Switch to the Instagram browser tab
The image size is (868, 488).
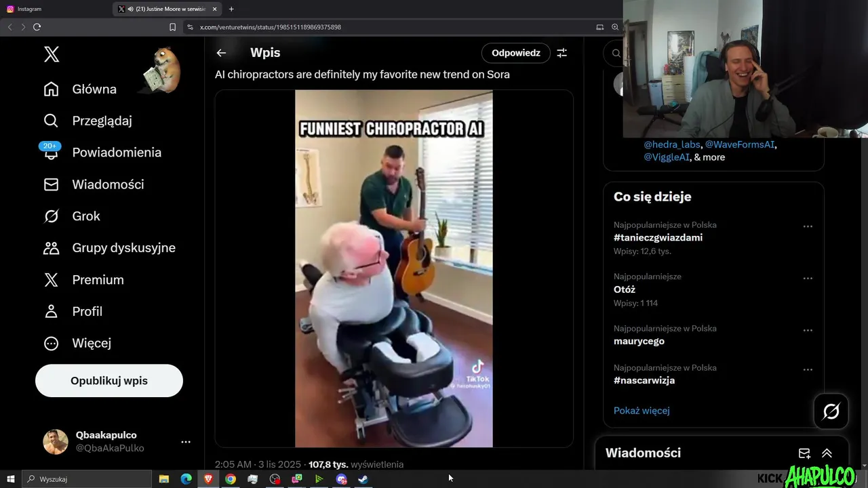56,9
